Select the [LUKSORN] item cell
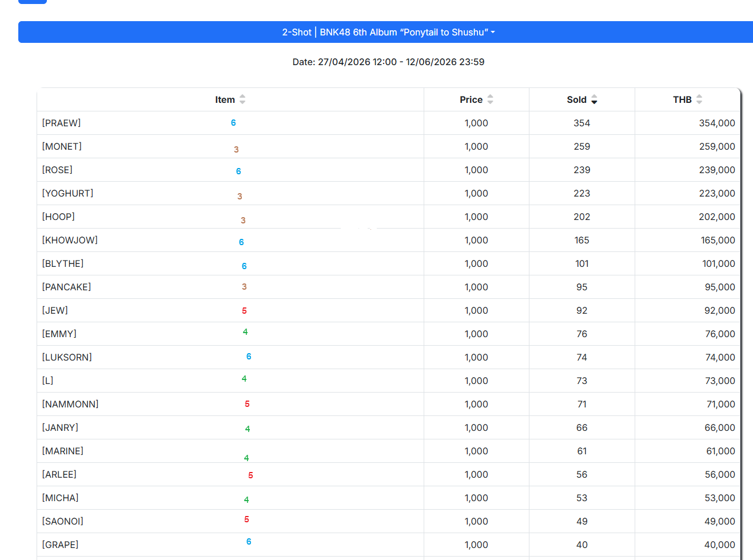This screenshot has height=560, width=753. (x=67, y=357)
